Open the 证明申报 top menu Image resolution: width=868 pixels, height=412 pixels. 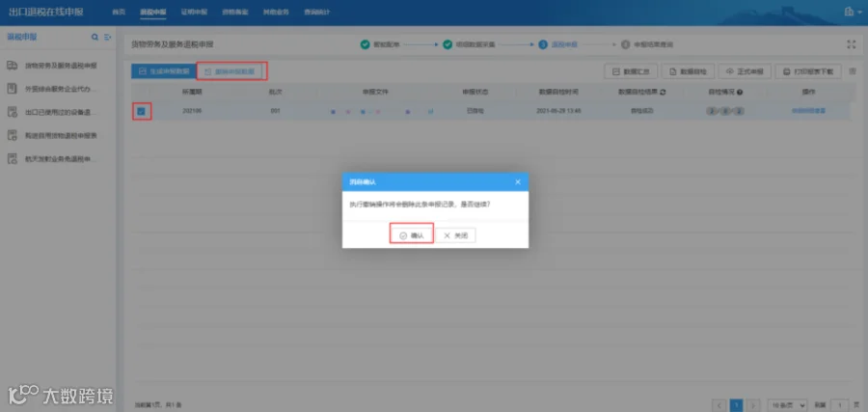coord(194,13)
